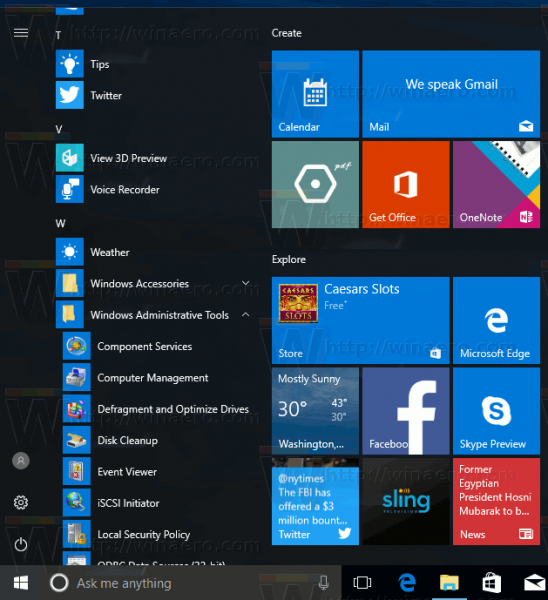Launch the Microsoft Edge tile
The width and height of the screenshot is (548, 600).
point(496,320)
